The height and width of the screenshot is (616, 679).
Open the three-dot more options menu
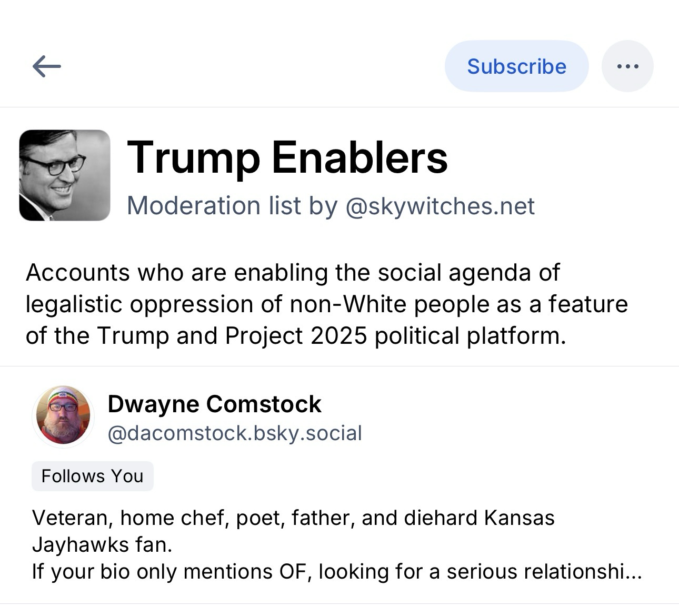click(x=627, y=66)
